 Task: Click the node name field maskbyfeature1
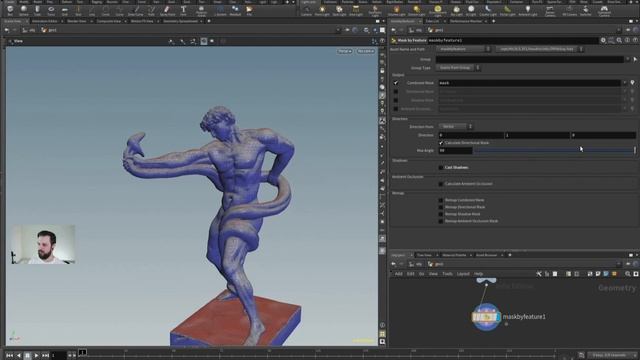click(513, 40)
